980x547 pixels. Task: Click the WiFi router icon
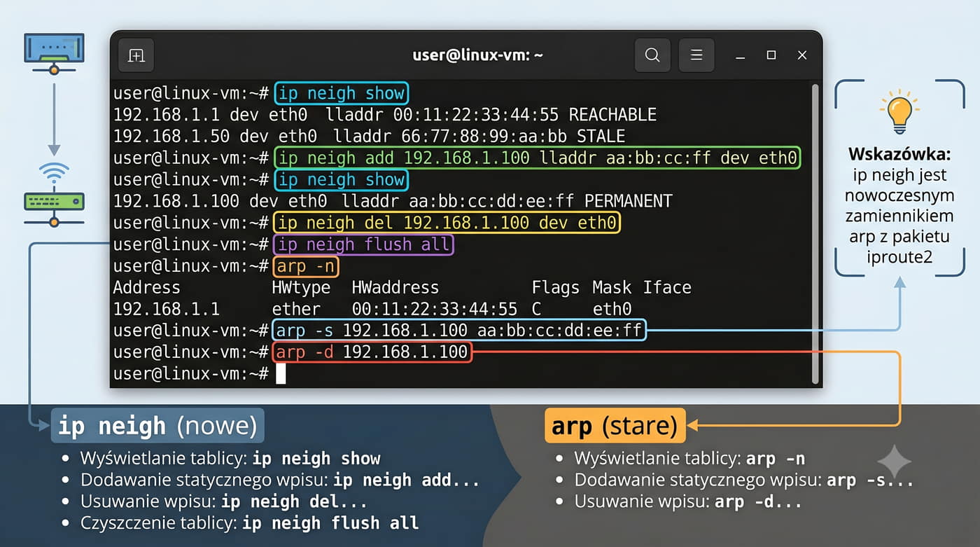(x=54, y=195)
